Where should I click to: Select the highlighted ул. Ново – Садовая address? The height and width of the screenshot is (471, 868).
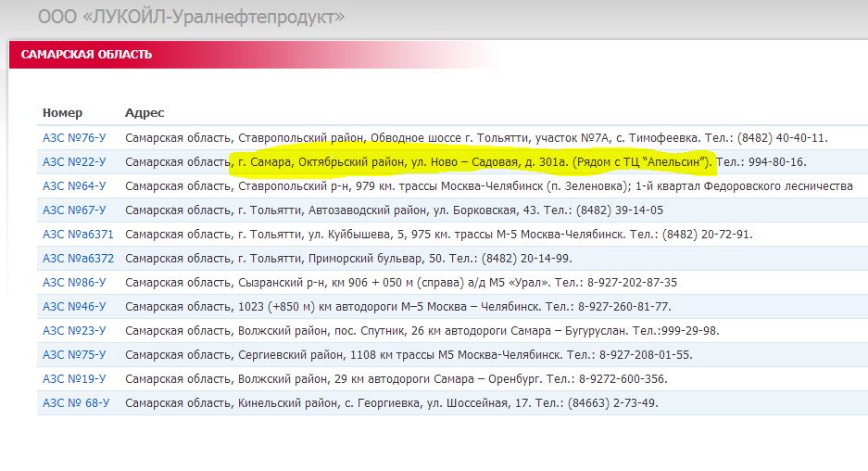(466, 162)
